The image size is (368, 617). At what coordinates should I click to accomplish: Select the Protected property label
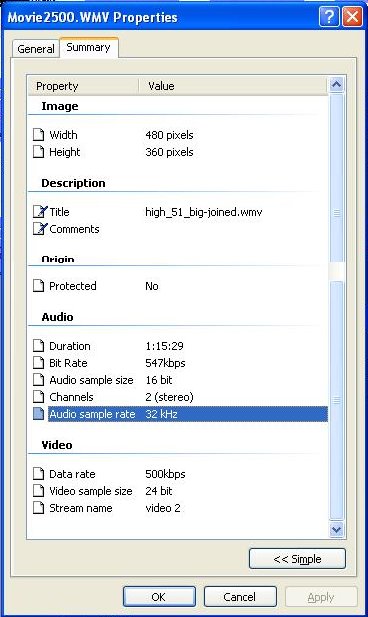point(72,286)
